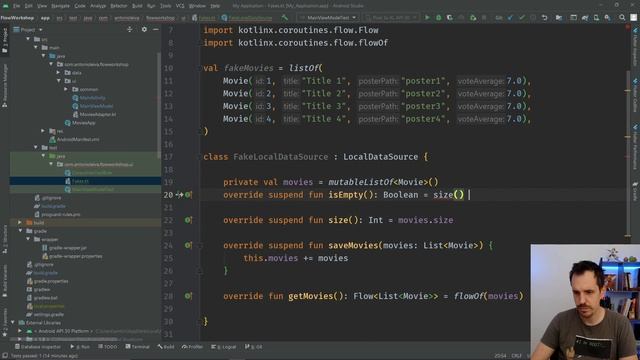Open the device selector dropdown

tap(391, 18)
